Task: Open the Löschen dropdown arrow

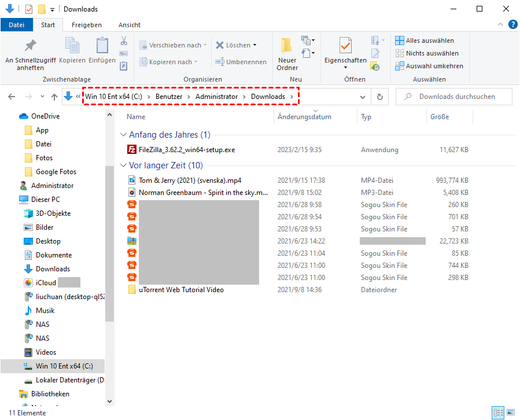Action: 255,45
